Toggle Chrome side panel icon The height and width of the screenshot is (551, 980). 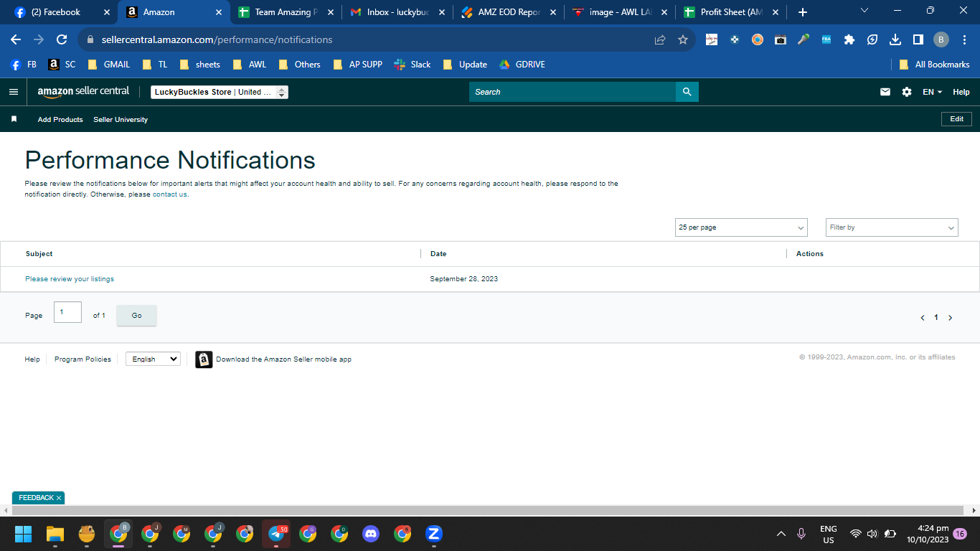918,39
